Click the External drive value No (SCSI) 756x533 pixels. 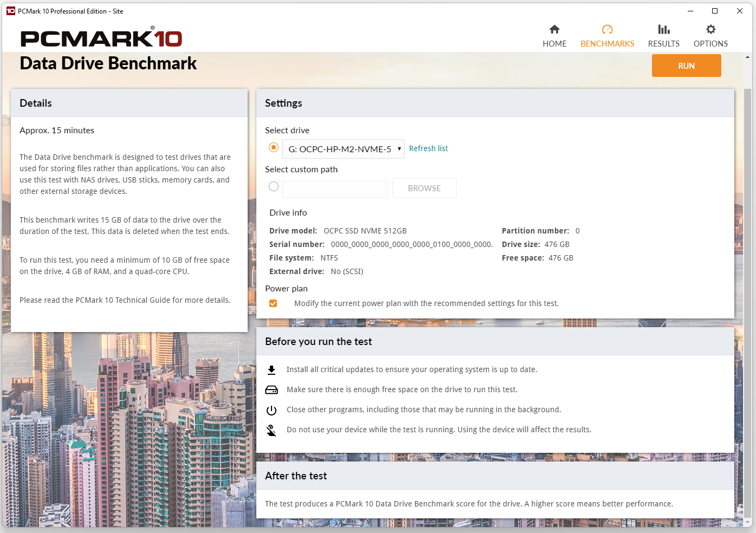tap(347, 271)
